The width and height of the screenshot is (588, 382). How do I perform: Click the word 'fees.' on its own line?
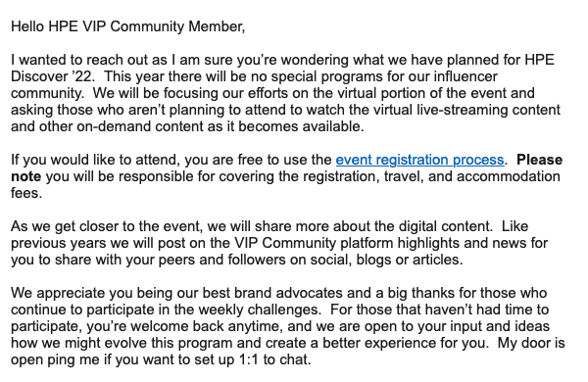[x=26, y=193]
